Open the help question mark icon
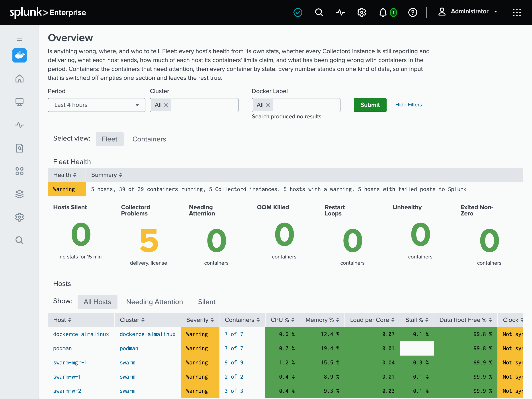Viewport: 532px width, 399px height. click(x=413, y=12)
